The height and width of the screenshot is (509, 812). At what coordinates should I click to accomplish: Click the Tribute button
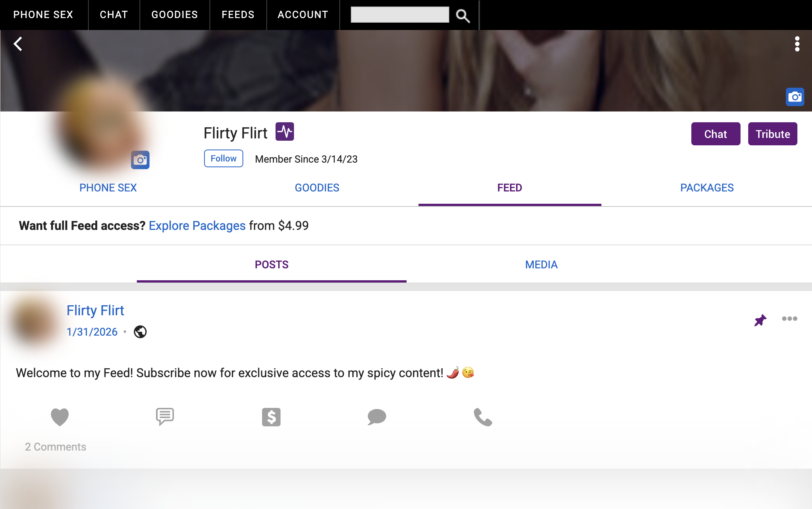point(772,134)
